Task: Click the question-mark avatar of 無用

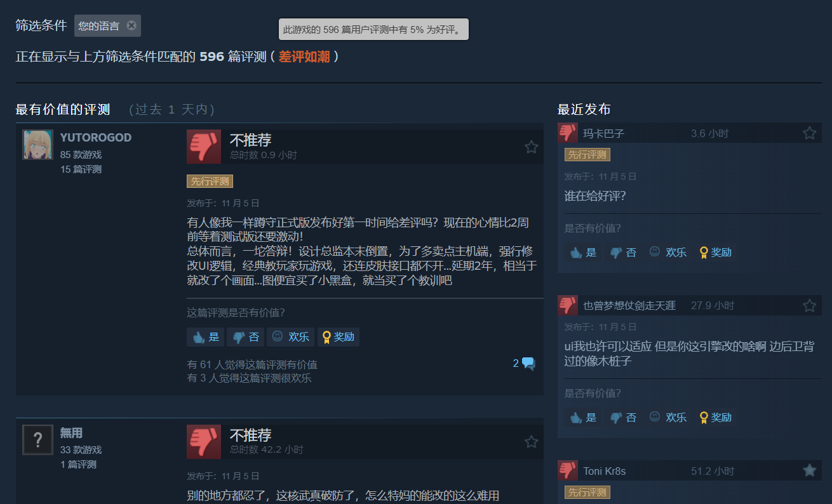Action: coord(38,440)
